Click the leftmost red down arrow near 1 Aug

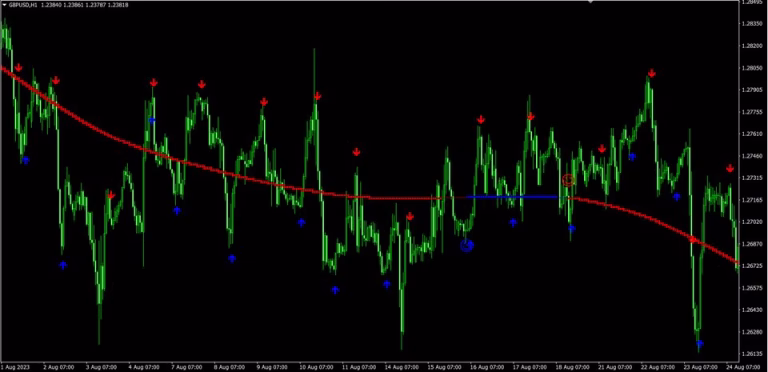pos(18,68)
